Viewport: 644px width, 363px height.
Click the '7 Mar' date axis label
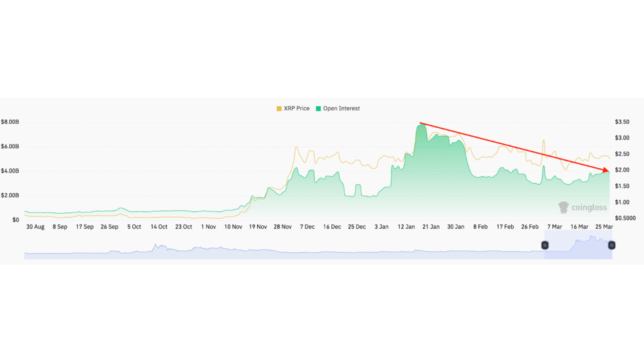[554, 227]
